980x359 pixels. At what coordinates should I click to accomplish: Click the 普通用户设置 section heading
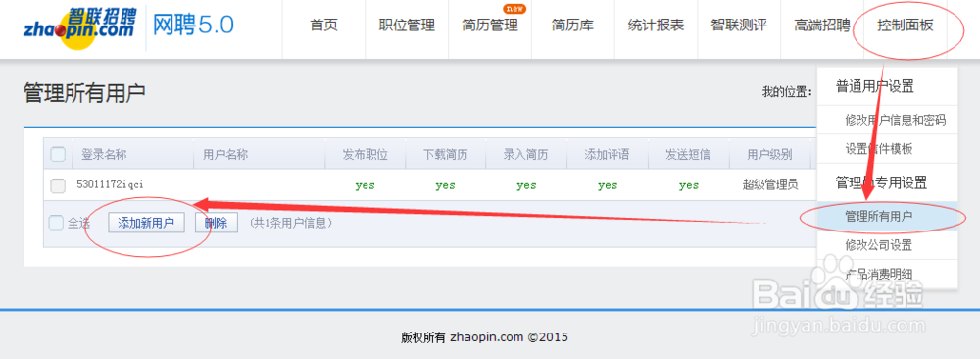[x=875, y=87]
